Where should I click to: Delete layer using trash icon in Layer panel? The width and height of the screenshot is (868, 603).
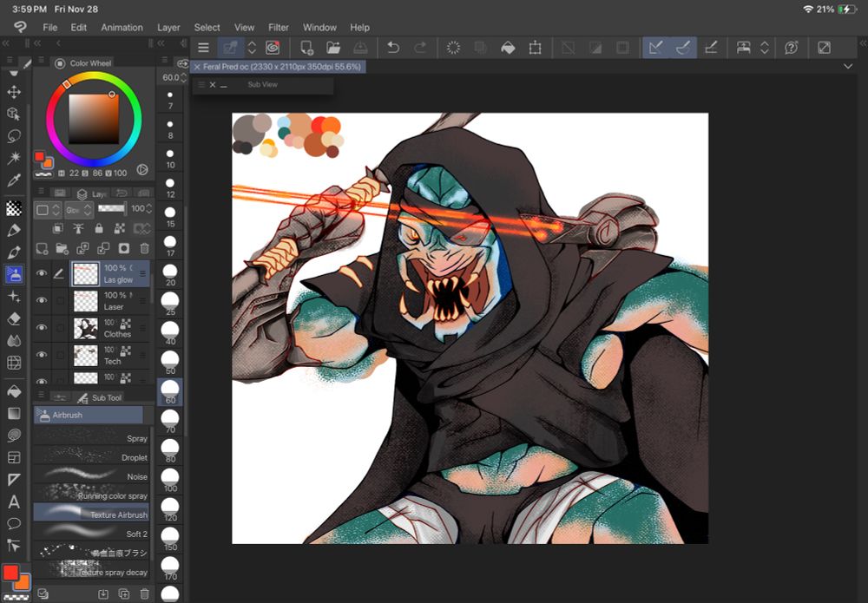click(x=145, y=249)
